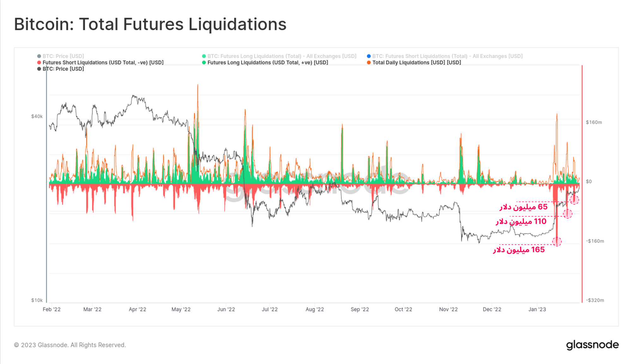The image size is (632, 364).
Task: Click the $40k left axis label
Action: pos(37,116)
